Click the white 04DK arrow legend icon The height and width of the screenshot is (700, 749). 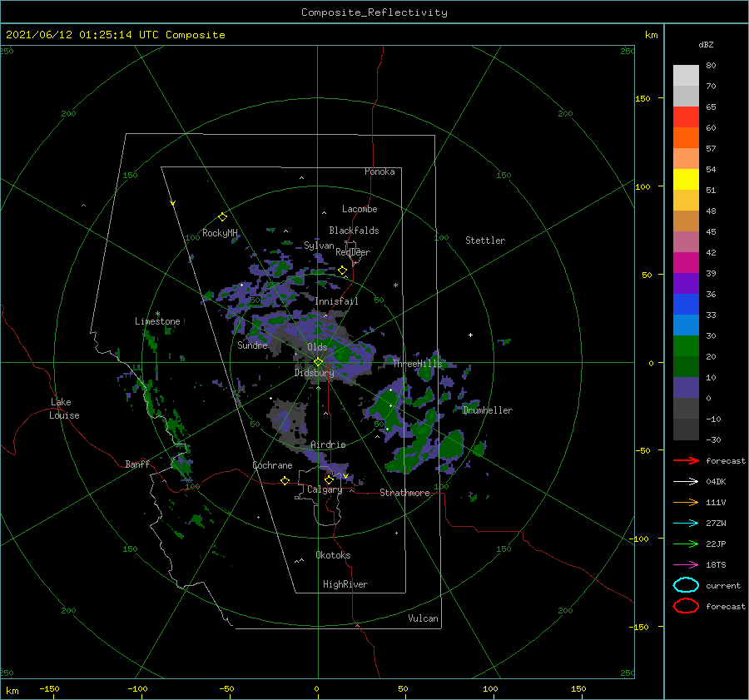click(x=686, y=482)
